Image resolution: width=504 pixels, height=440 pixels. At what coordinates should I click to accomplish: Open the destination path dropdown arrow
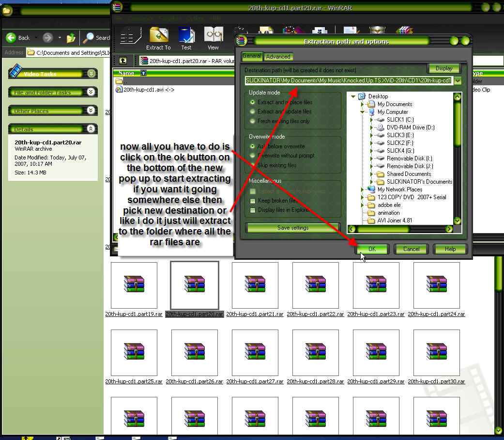[458, 80]
